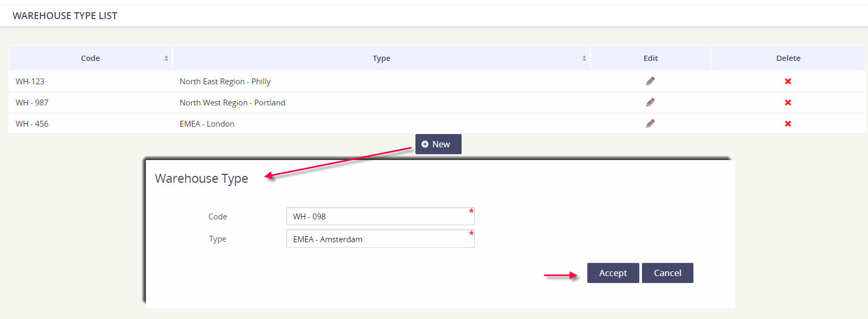
Task: Edit the WH-123 warehouse row
Action: (x=650, y=81)
